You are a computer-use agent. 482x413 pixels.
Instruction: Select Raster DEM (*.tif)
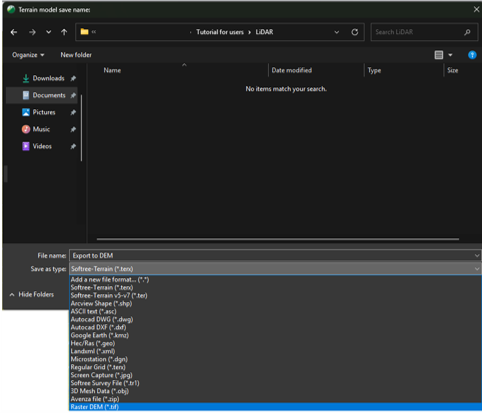[275, 407]
